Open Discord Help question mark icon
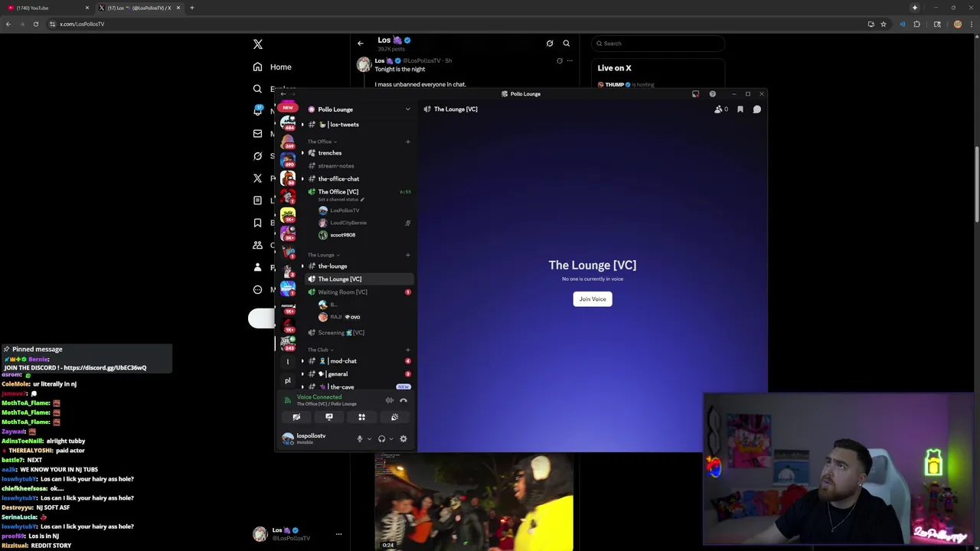 point(712,94)
